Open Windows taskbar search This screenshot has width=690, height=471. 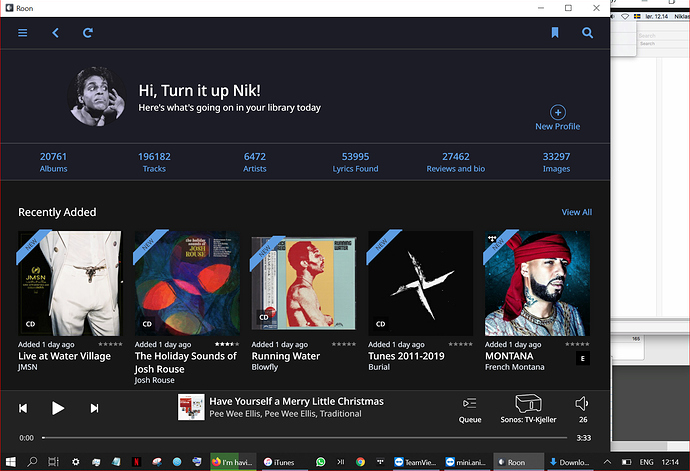[32, 462]
